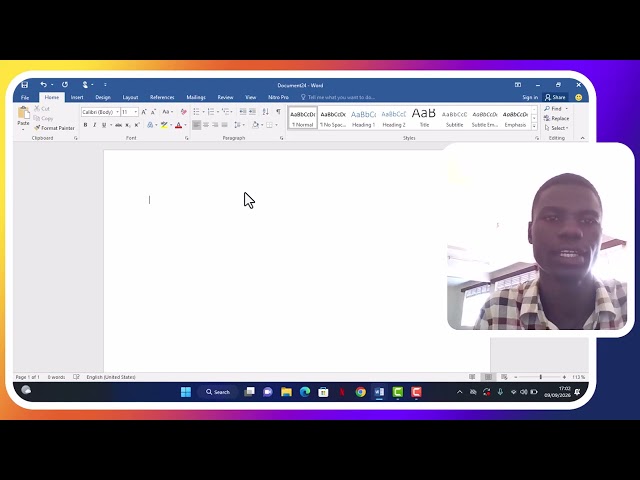Toggle strikethrough formatting
640x480 pixels.
click(118, 125)
